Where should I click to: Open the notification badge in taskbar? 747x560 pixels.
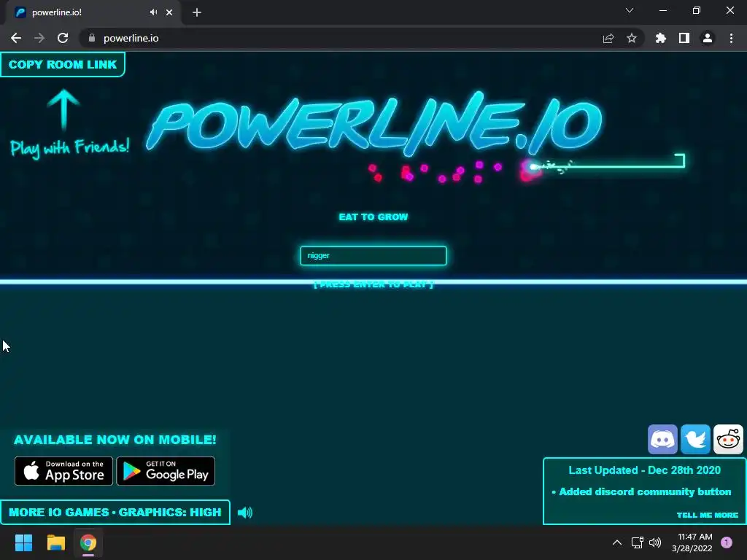click(727, 542)
